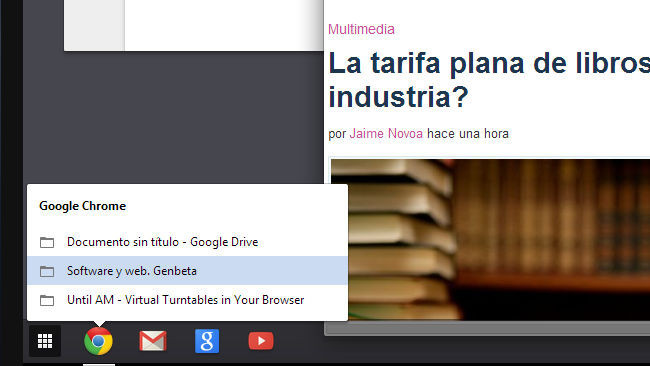Open Google Search shelf icon
This screenshot has height=366, width=650.
(207, 341)
